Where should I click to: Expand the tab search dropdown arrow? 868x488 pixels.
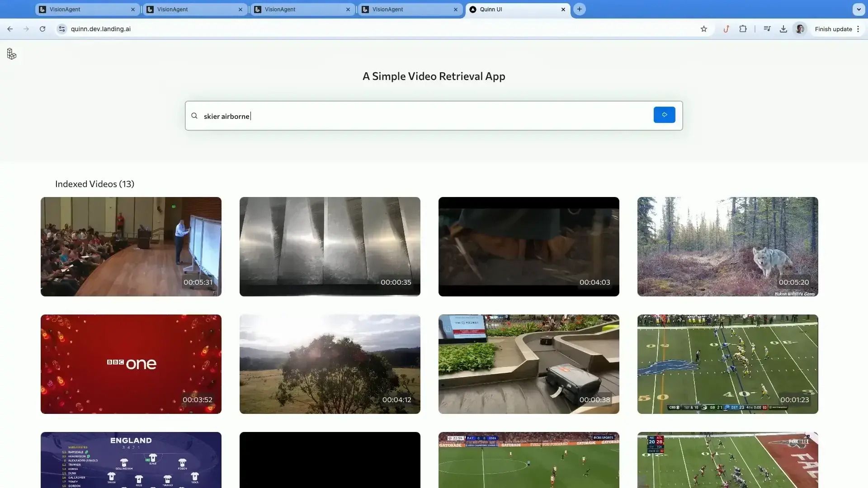[x=859, y=9]
